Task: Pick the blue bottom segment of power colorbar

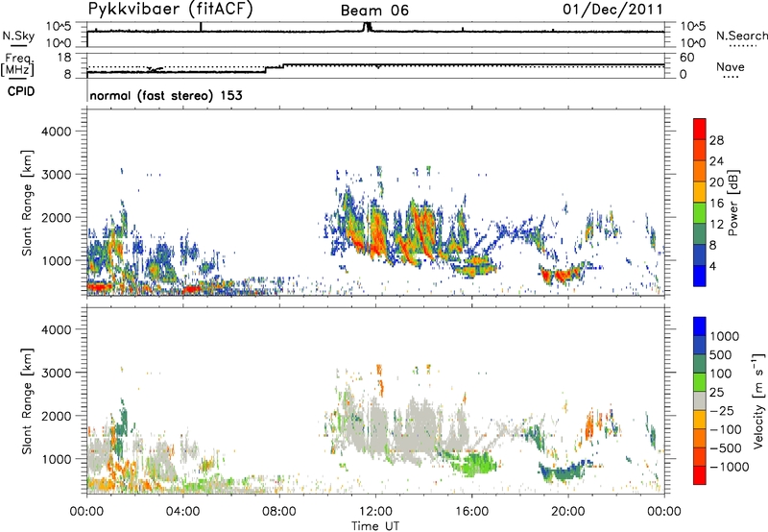Action: coord(700,277)
